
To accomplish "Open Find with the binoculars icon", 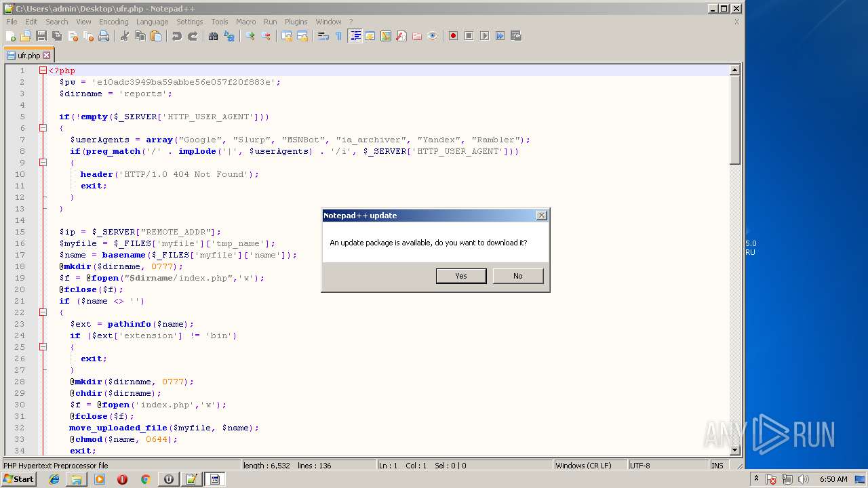I will [213, 36].
